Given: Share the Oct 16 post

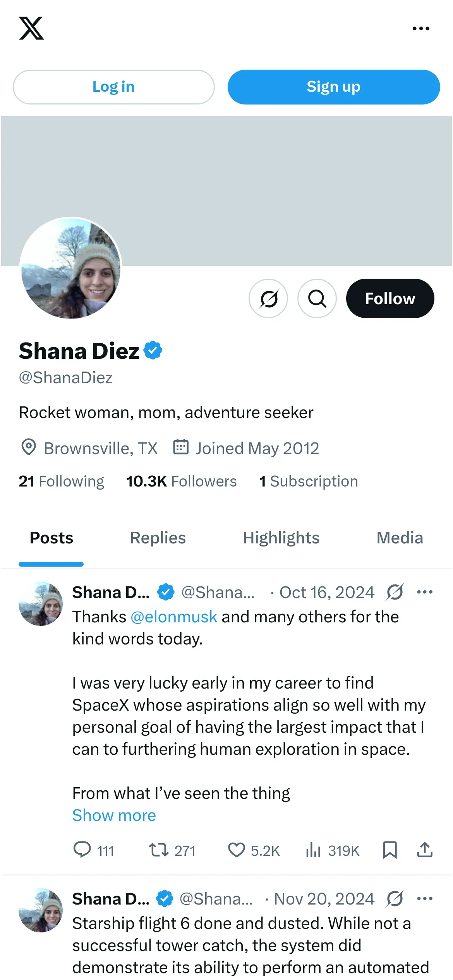Looking at the screenshot, I should click(x=425, y=850).
